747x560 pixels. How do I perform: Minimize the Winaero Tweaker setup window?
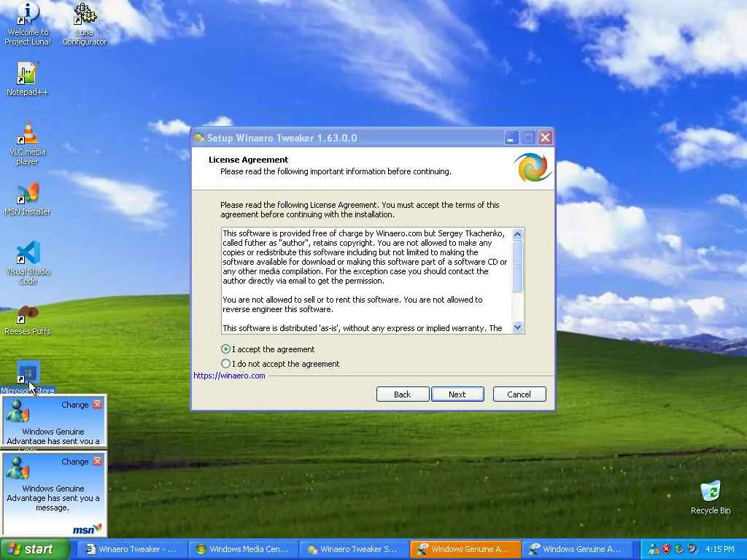511,138
